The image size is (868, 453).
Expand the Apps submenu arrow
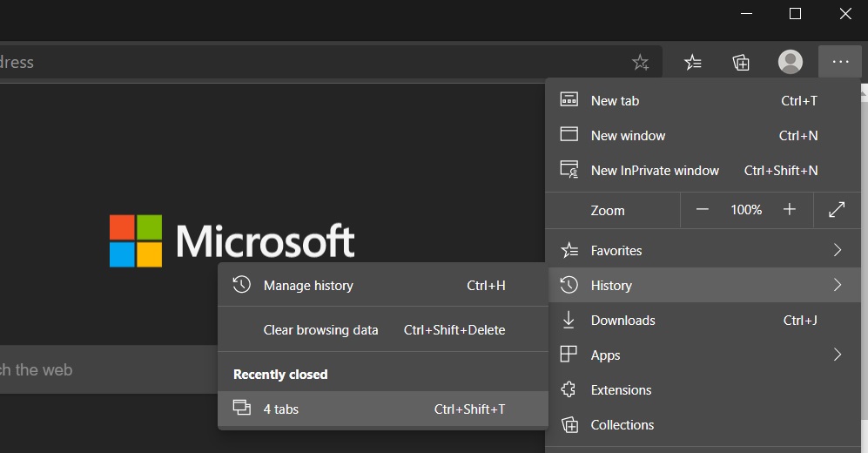click(837, 355)
